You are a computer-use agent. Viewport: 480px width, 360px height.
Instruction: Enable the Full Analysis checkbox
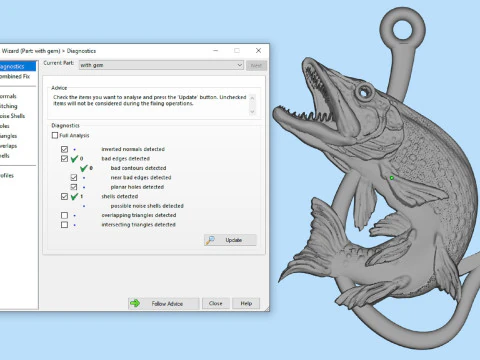point(55,135)
